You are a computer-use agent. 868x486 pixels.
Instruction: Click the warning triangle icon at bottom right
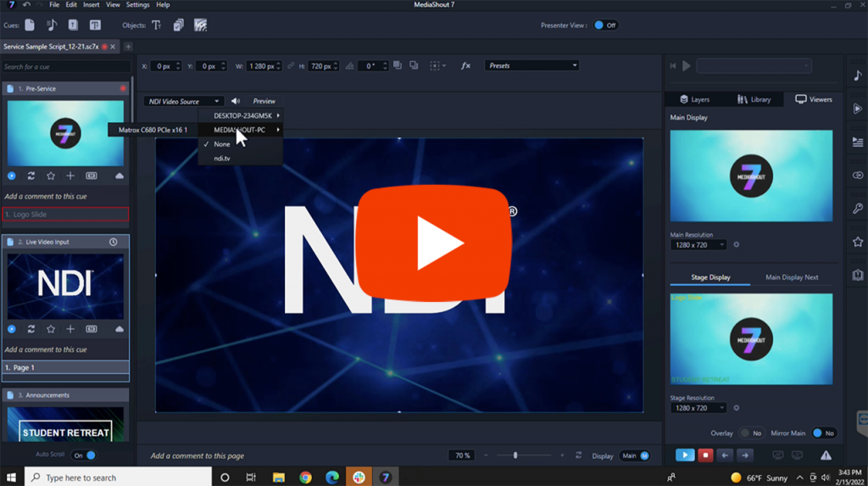click(826, 455)
